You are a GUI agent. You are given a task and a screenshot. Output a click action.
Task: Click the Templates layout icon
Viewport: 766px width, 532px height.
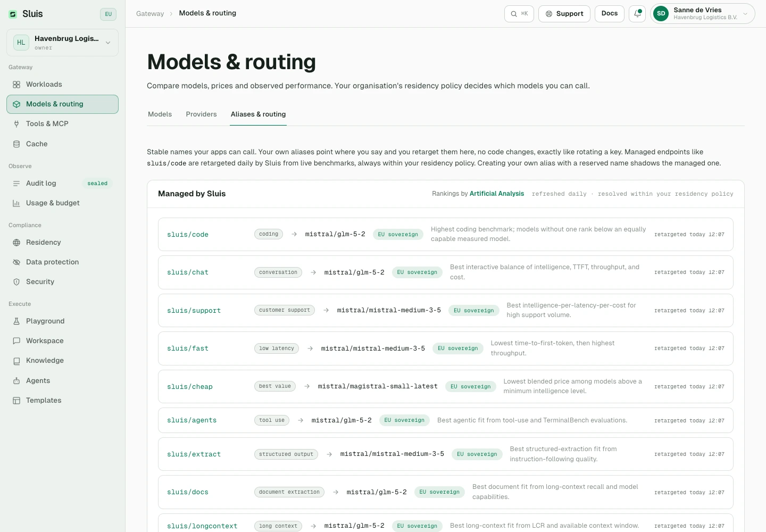(16, 401)
